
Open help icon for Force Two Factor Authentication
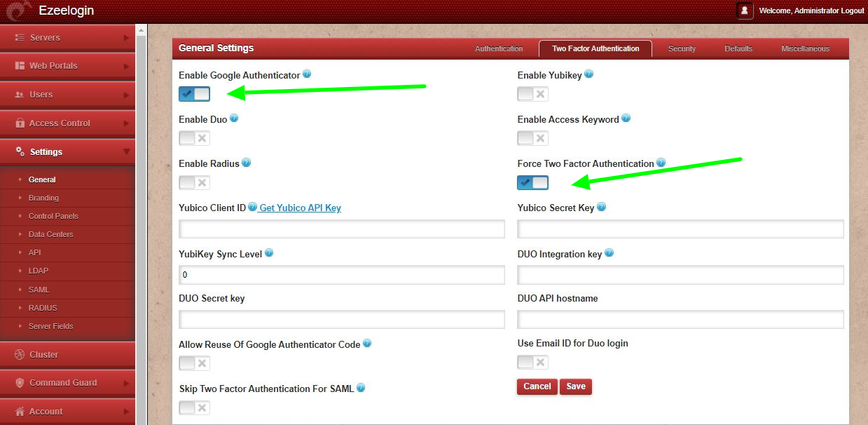pyautogui.click(x=661, y=163)
